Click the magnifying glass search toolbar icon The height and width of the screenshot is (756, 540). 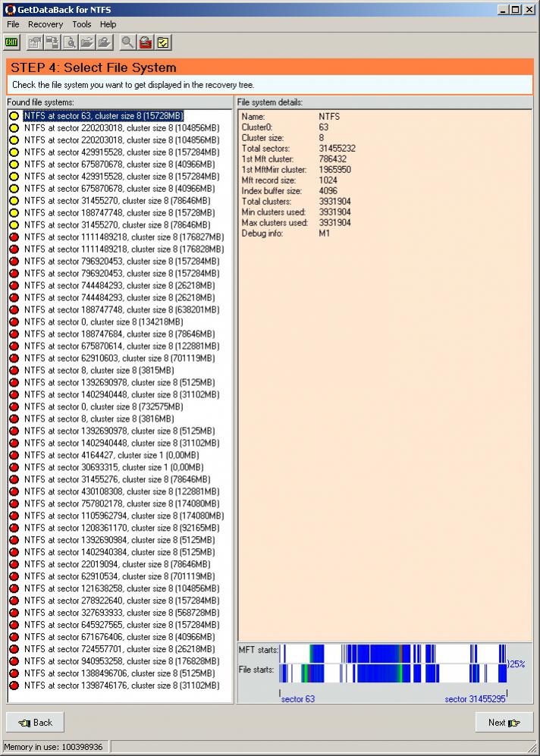coord(127,42)
